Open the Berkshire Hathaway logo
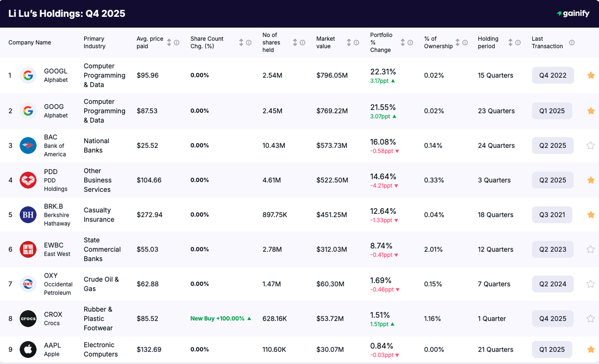Screen dimensions: 599x364 pyautogui.click(x=28, y=214)
